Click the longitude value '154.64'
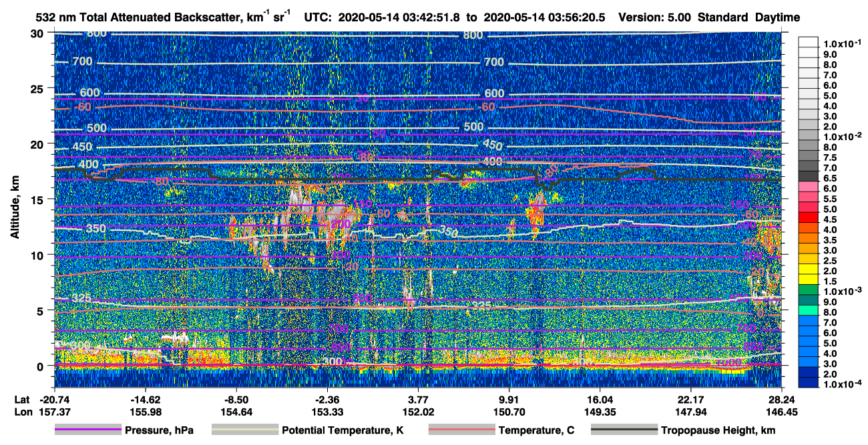The image size is (868, 445). click(236, 412)
